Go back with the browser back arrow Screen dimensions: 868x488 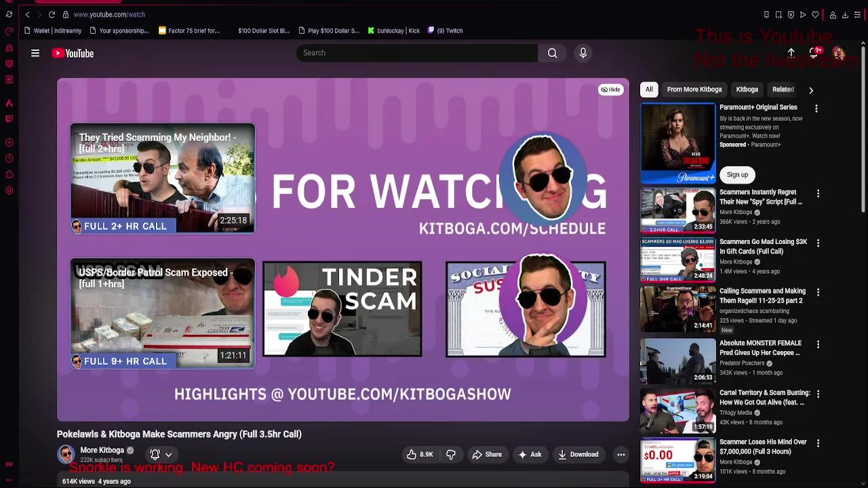click(28, 14)
